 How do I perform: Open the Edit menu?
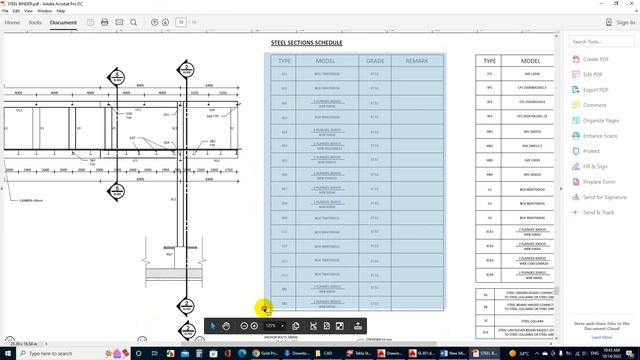16,11
